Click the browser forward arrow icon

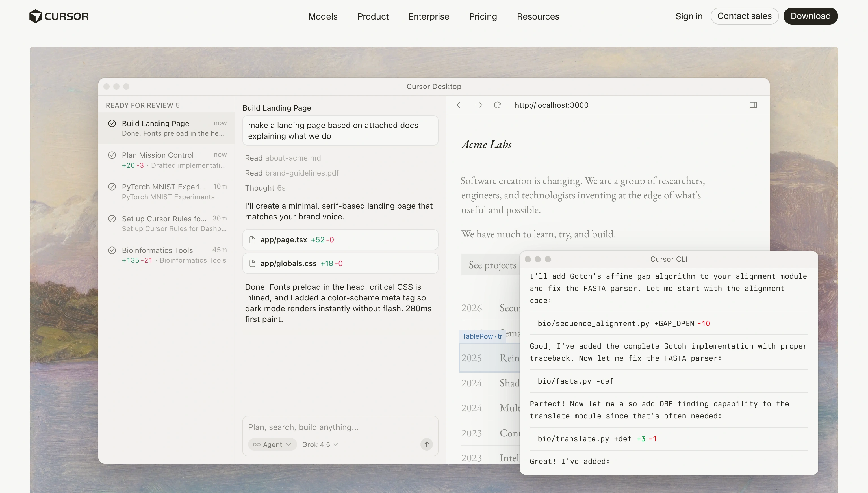pyautogui.click(x=478, y=105)
